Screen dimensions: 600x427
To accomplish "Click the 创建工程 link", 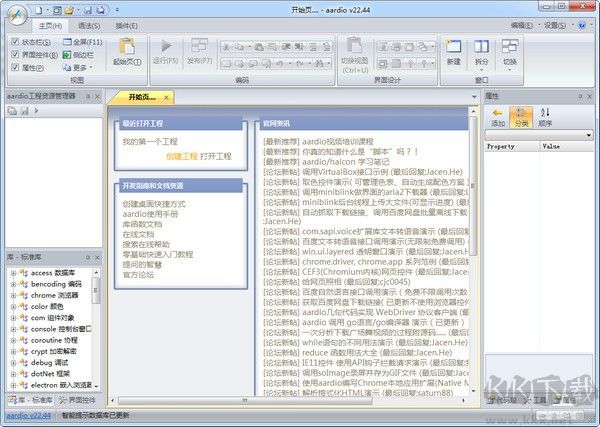I will click(x=182, y=156).
